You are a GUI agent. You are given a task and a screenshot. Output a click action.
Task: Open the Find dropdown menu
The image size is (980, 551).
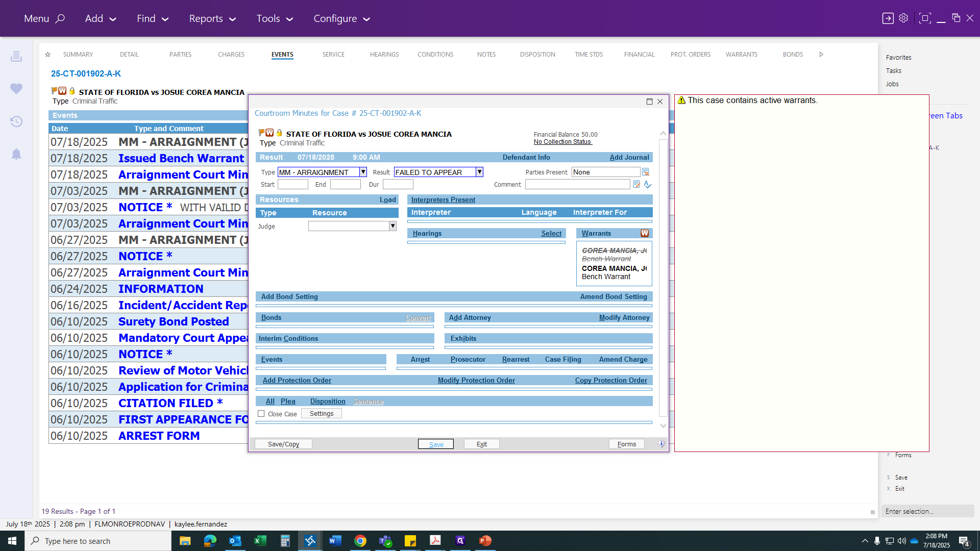(152, 18)
